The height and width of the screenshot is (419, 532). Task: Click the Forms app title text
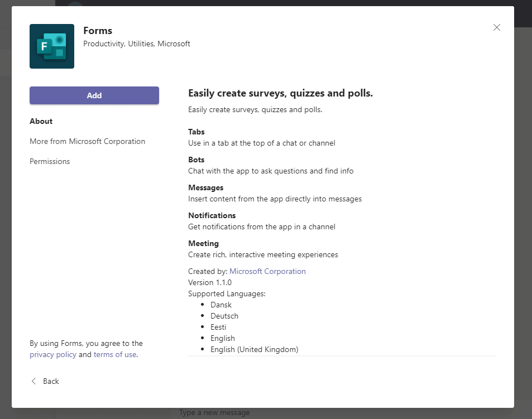98,31
